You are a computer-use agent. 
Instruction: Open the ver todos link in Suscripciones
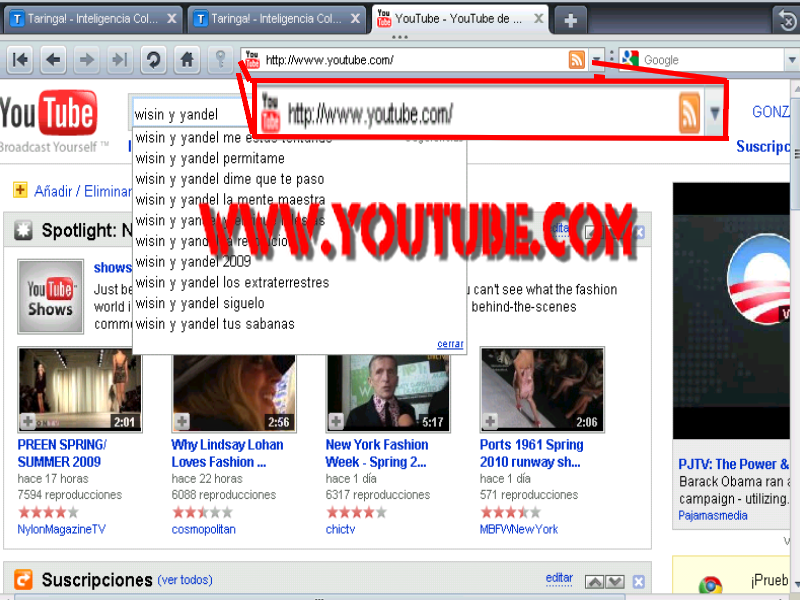click(185, 580)
